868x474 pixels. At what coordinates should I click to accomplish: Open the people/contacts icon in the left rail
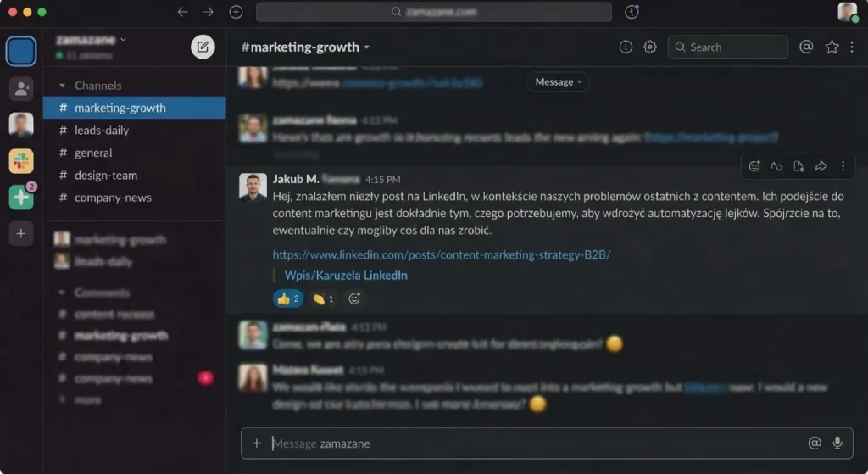pos(21,88)
